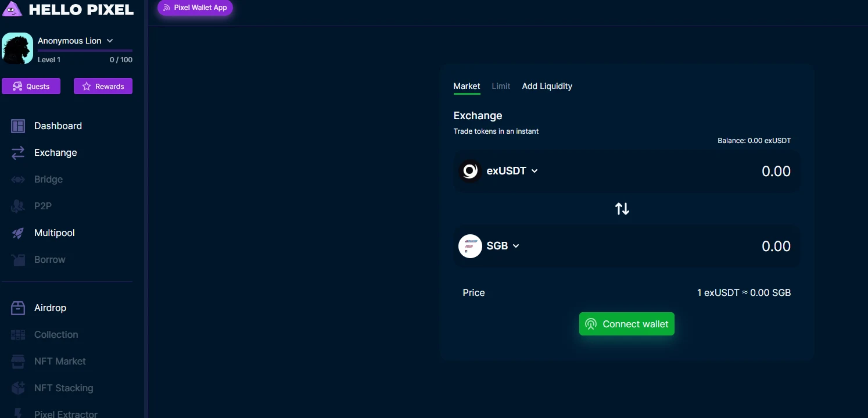Click the NFT Market store icon
The height and width of the screenshot is (418, 868).
[x=18, y=361]
